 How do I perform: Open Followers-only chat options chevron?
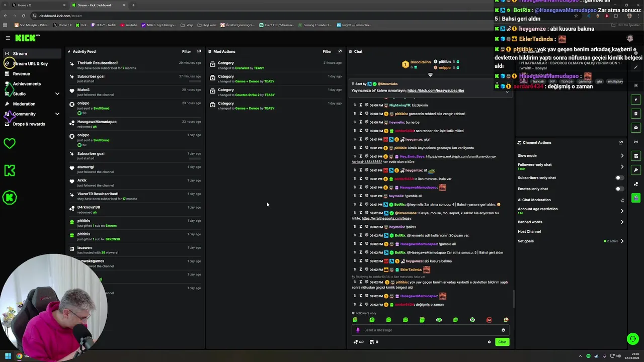coord(622,166)
